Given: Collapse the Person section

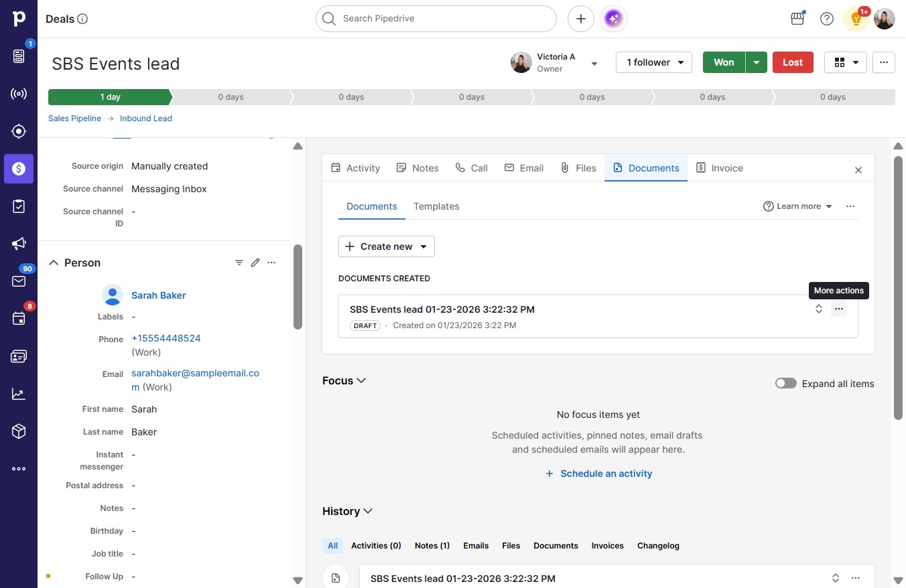Looking at the screenshot, I should click(54, 263).
